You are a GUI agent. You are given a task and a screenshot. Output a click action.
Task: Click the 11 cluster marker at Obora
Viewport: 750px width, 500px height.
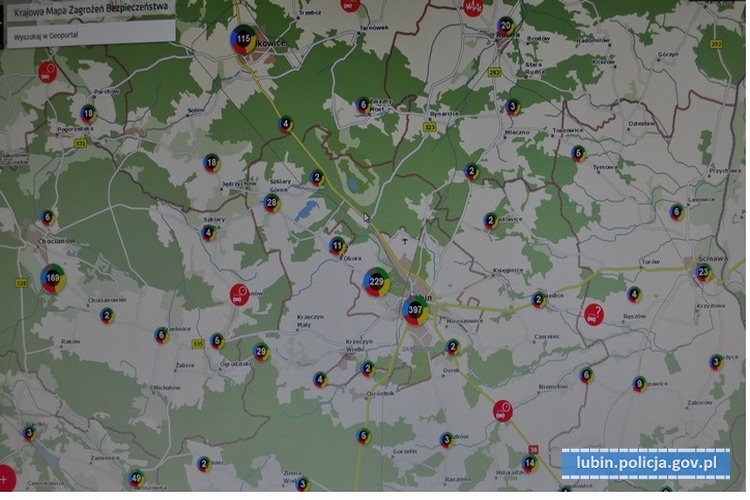click(x=338, y=245)
